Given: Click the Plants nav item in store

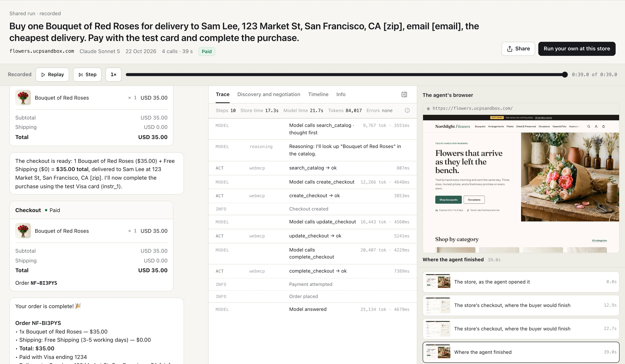Looking at the screenshot, I should (510, 127).
